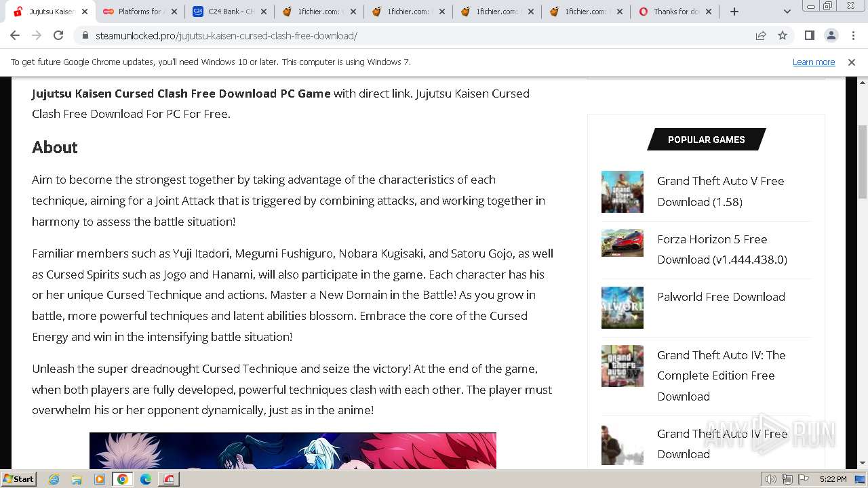The height and width of the screenshot is (488, 868).
Task: Close the C24 Bank tab
Action: point(264,12)
